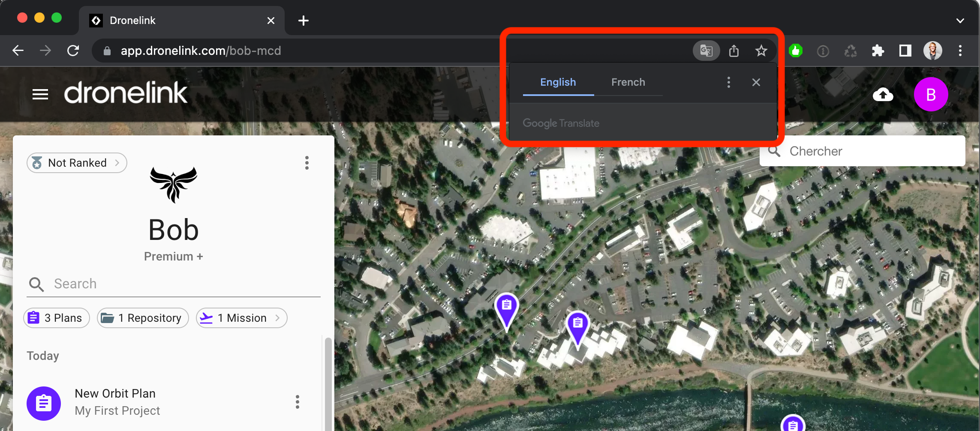Click the Google Translate icon in address bar
The width and height of the screenshot is (980, 431).
click(706, 51)
